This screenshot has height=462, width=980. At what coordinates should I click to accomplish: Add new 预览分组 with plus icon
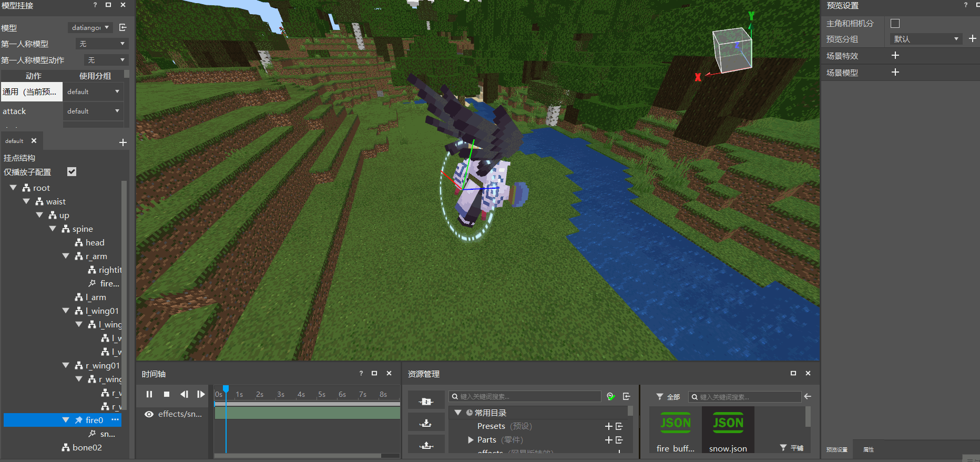[x=973, y=38]
